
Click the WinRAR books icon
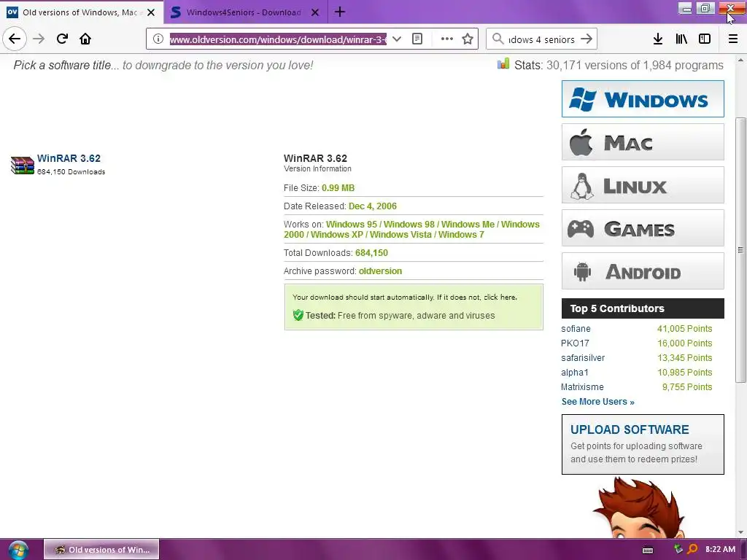click(23, 166)
